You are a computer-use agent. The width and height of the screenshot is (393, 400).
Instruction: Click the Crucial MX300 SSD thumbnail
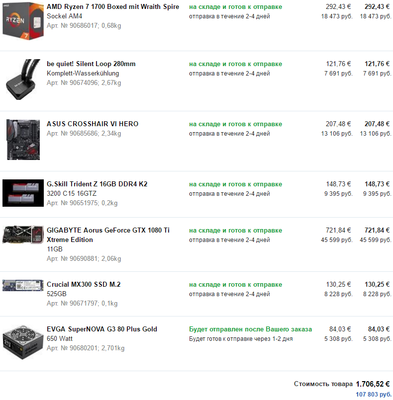(23, 285)
